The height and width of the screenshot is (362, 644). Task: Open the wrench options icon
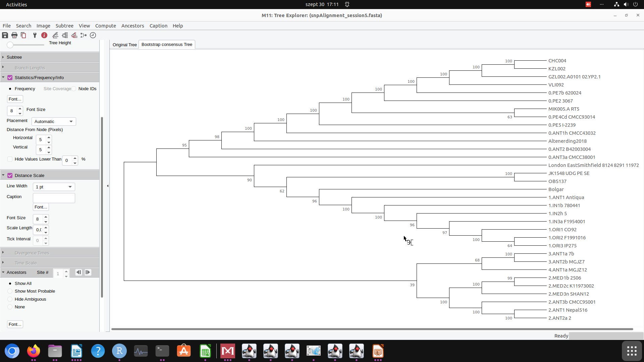(x=35, y=35)
